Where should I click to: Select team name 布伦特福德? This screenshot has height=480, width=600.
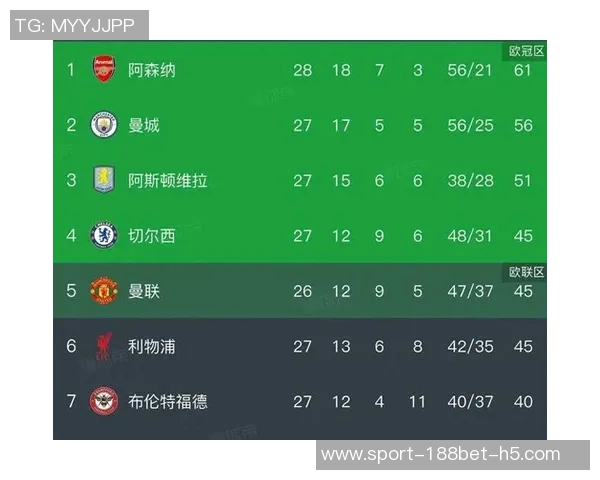click(x=168, y=401)
